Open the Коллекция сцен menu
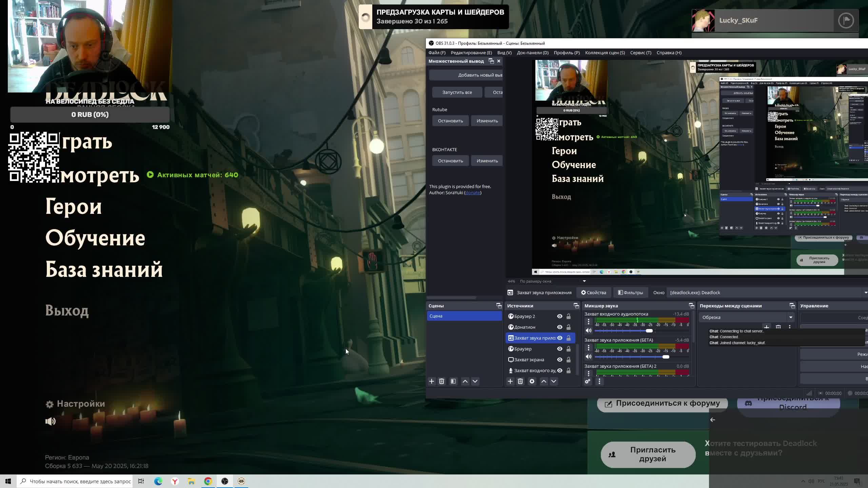The width and height of the screenshot is (868, 488). click(x=605, y=53)
